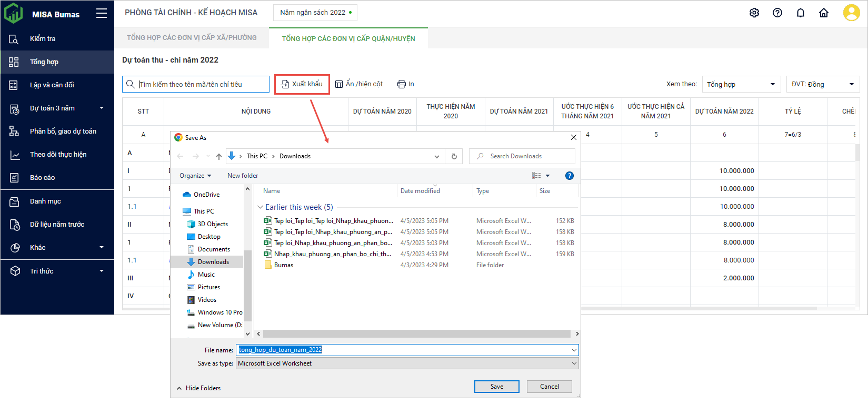This screenshot has height=405, width=868.
Task: Switch to 'Tổng hợp các đơn vị cấp xã/phường' tab
Action: [x=192, y=38]
